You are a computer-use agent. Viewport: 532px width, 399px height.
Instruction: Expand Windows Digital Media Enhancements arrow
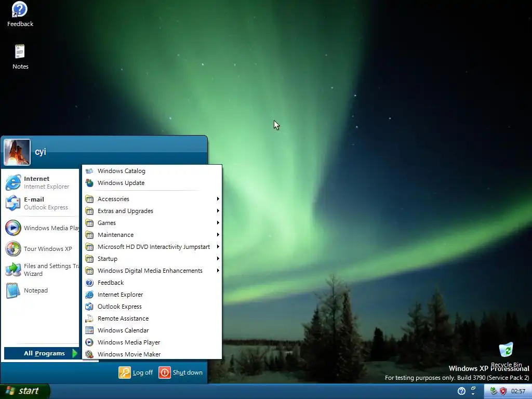pyautogui.click(x=218, y=270)
